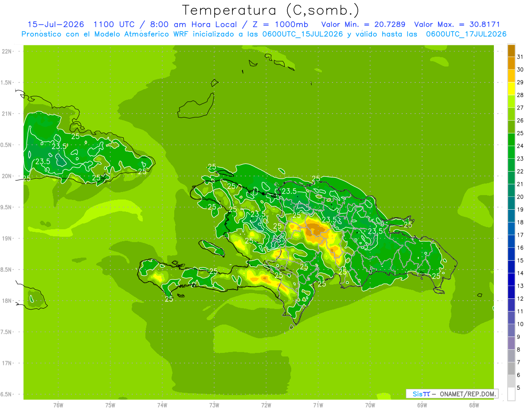Click the '22N' latitude axis label
Viewport: 532px width, 411px height.
click(x=7, y=51)
